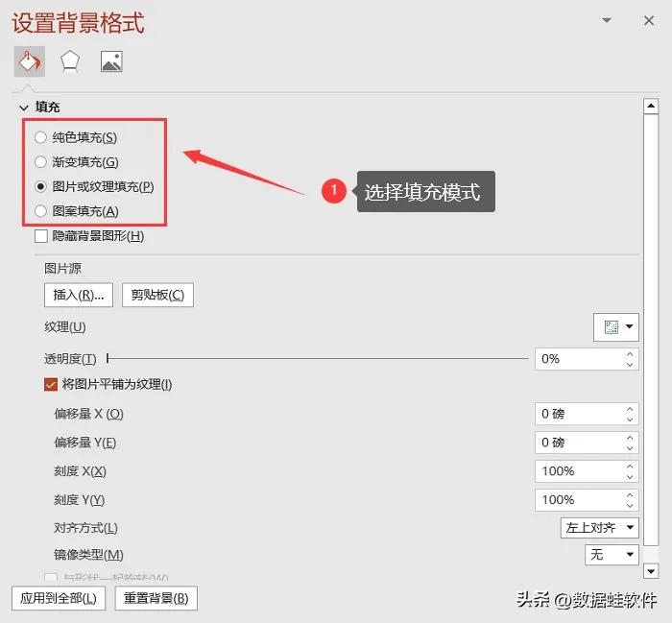672x623 pixels.
Task: Click 应用到全部(L) button
Action: (x=59, y=598)
